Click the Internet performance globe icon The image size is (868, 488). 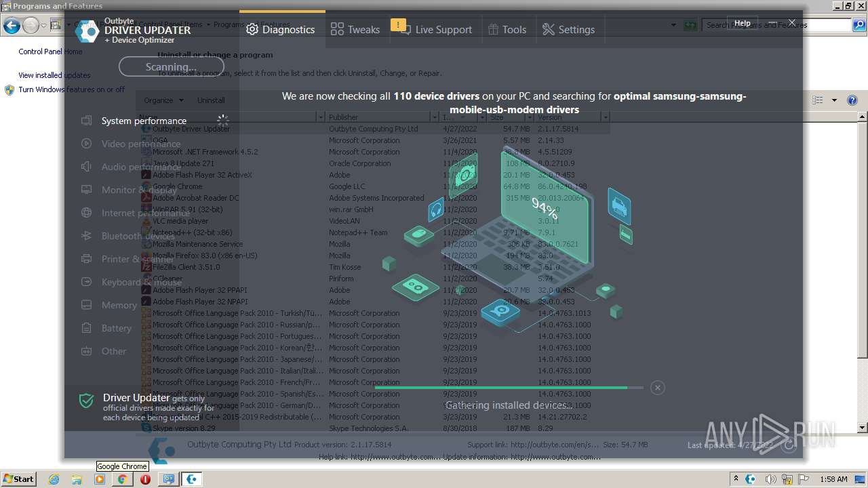tap(86, 213)
